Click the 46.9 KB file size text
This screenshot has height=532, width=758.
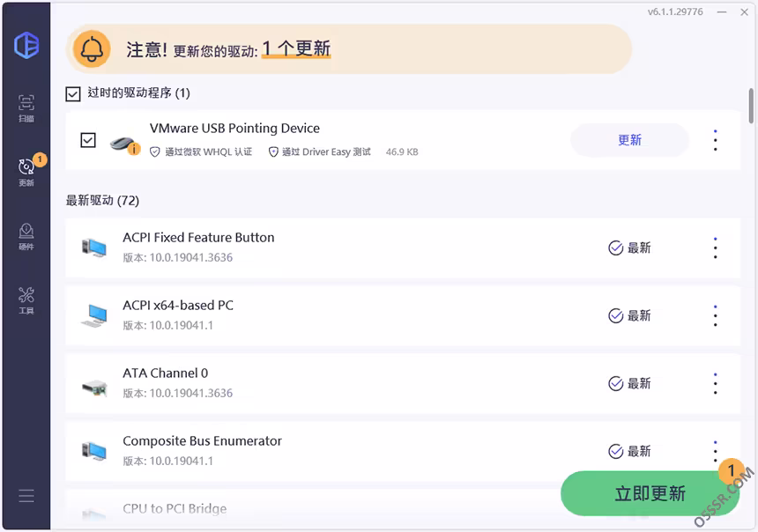(402, 152)
